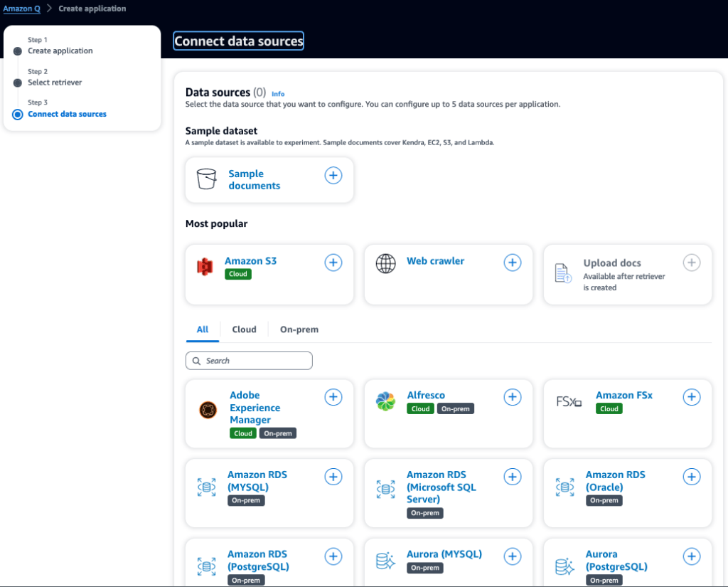The image size is (728, 587).
Task: Add Amazon RDS (MYSQL) connector
Action: (x=333, y=477)
